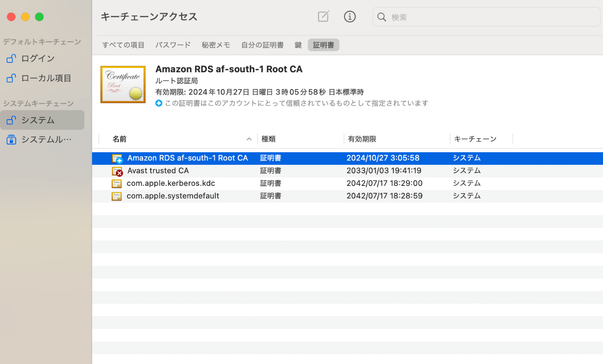Click the blue plus trust badge icon
Viewport: 603px width, 364px height.
tap(159, 103)
